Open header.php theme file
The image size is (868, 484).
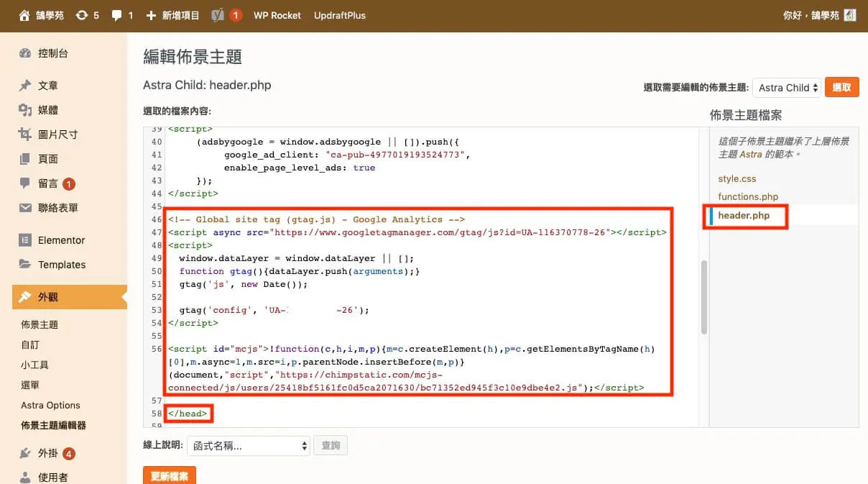(x=744, y=215)
